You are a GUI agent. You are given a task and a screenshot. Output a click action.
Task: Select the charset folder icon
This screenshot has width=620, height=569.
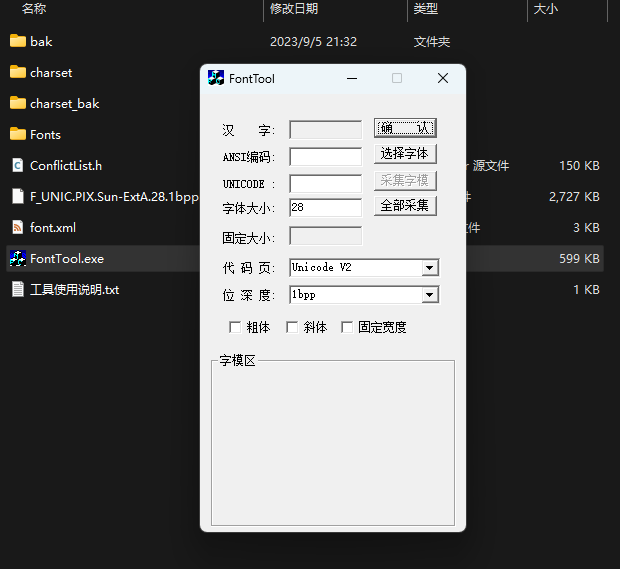[17, 72]
